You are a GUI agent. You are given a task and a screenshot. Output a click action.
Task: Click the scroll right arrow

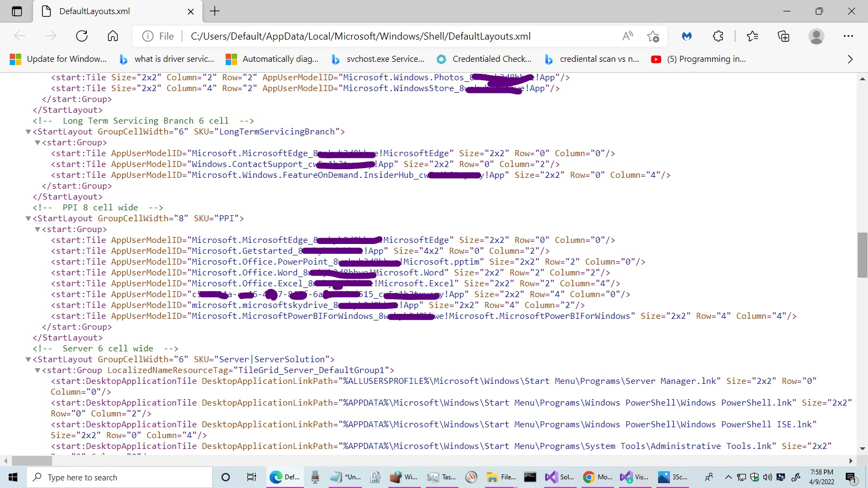coord(851,461)
